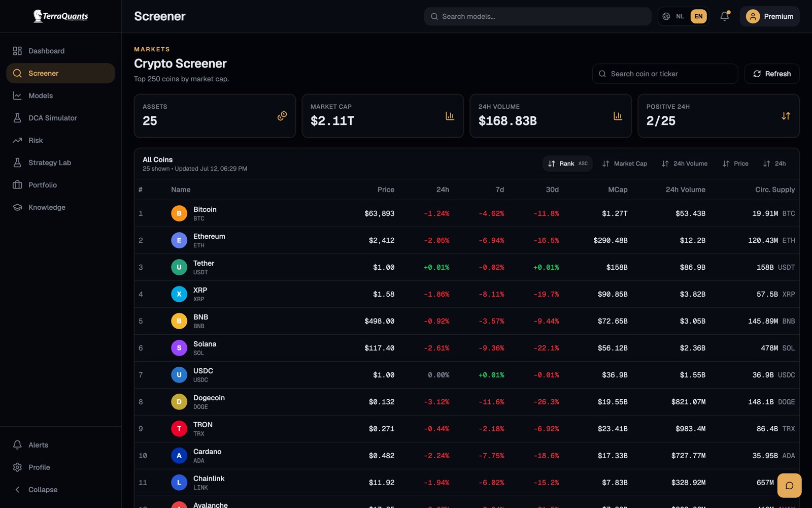This screenshot has width=812, height=508.
Task: Switch language to NL
Action: click(x=680, y=16)
